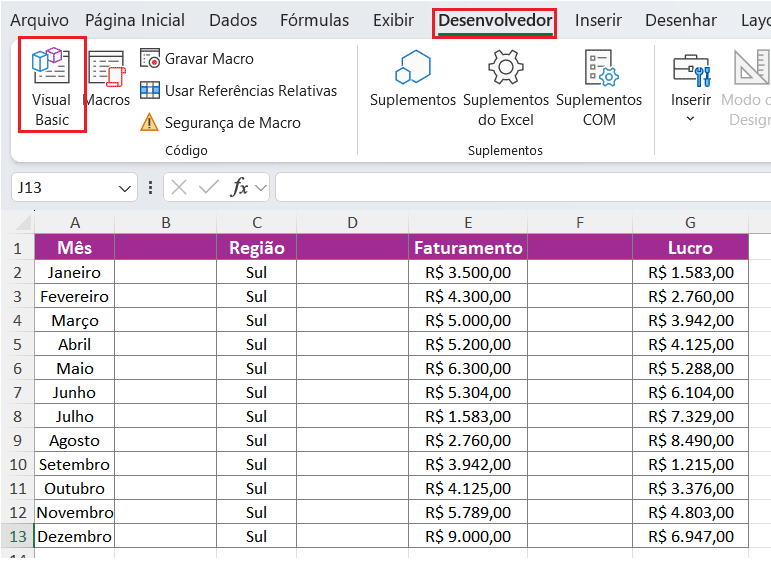Screen dimensions: 771x562
Task: Expand the Name Box dropdown arrow
Action: coord(125,188)
